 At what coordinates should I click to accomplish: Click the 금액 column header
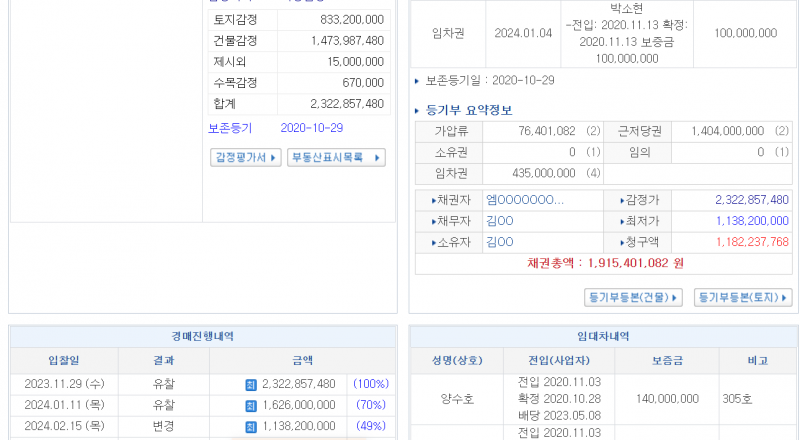(303, 361)
